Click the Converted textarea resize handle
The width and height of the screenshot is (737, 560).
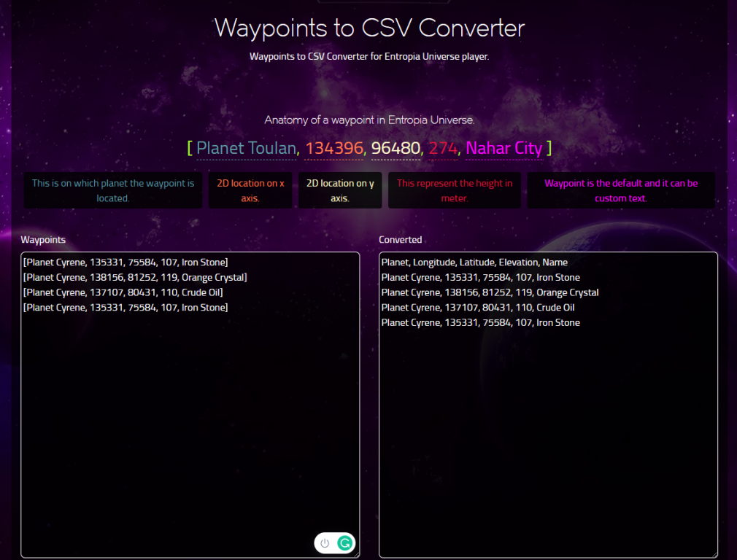point(714,554)
